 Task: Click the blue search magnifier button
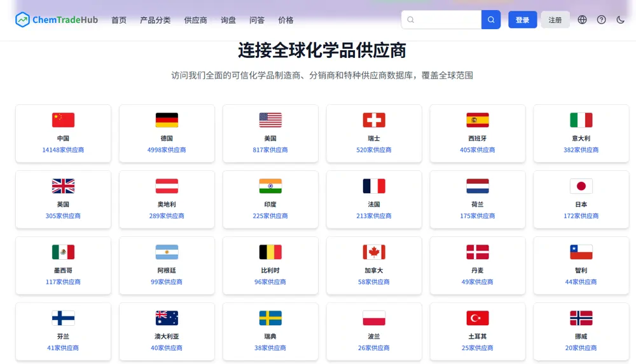tap(491, 20)
